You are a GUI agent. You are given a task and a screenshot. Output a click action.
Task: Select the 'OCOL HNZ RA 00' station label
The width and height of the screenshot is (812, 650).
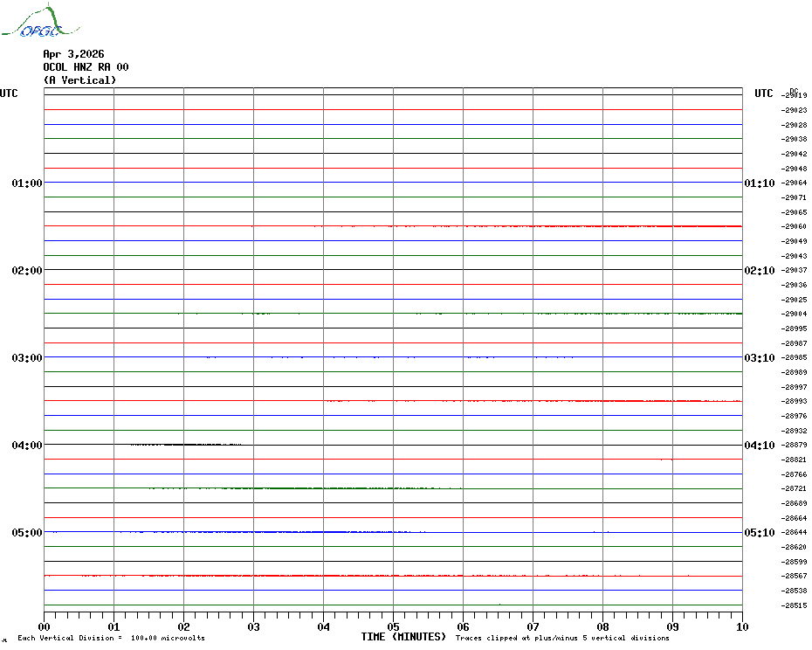coord(86,67)
